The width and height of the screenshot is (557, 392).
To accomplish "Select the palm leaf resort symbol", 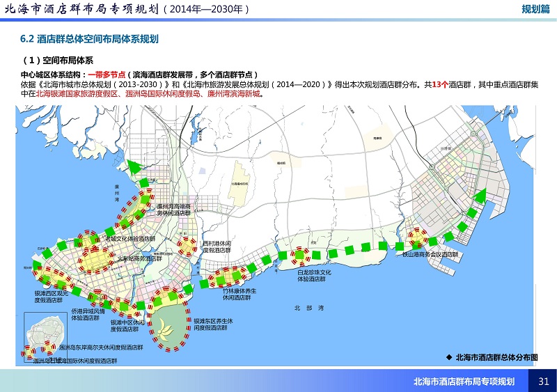I will coord(166,327).
